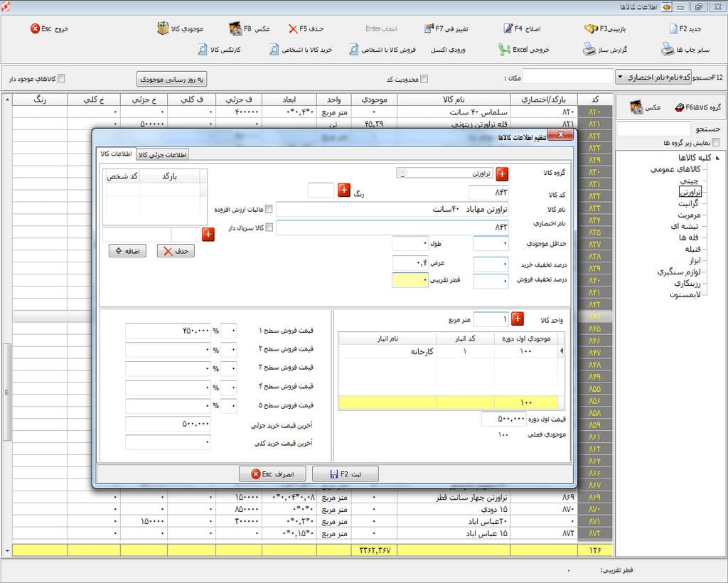Click the width (عرض) input field
Image resolution: width=728 pixels, height=583 pixels.
(410, 263)
